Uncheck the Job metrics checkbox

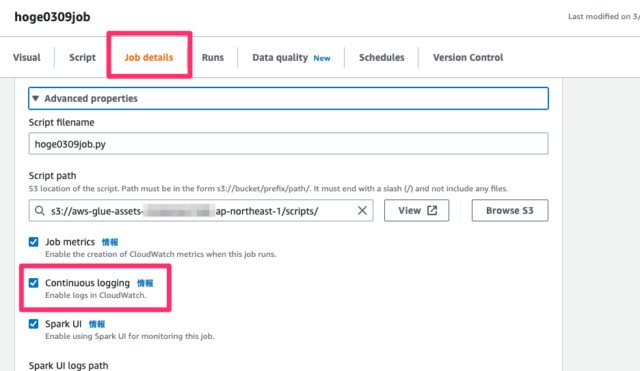click(33, 242)
